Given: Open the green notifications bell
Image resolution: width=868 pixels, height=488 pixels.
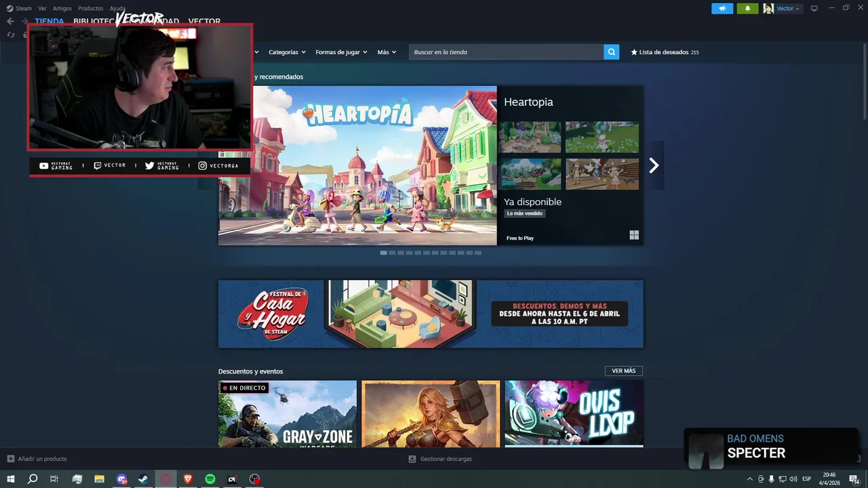Looking at the screenshot, I should (x=747, y=8).
